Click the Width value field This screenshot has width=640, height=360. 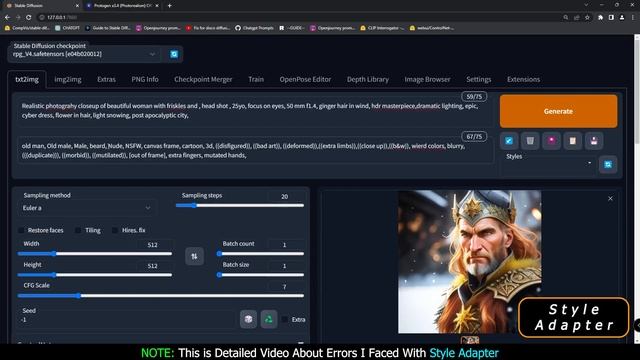(x=153, y=245)
